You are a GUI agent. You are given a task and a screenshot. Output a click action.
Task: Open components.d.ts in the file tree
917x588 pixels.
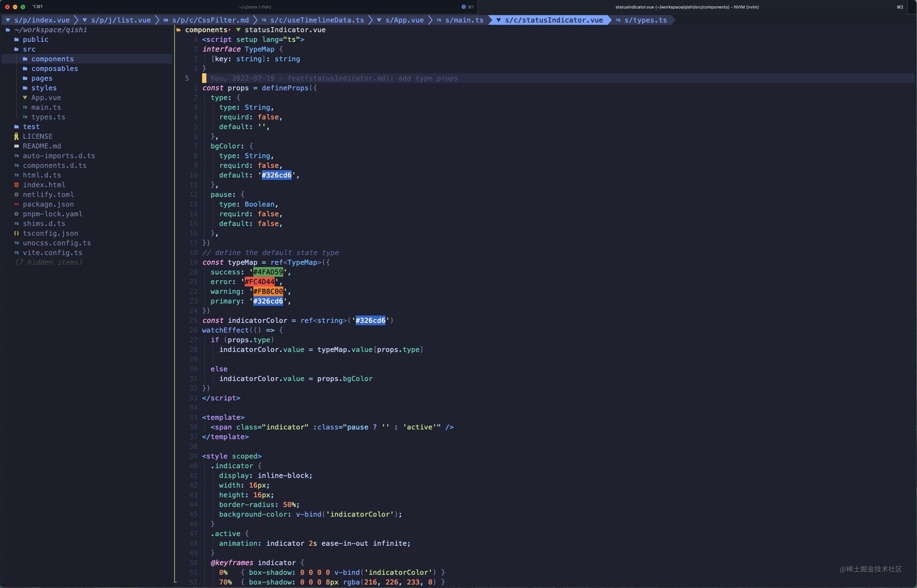tap(55, 166)
